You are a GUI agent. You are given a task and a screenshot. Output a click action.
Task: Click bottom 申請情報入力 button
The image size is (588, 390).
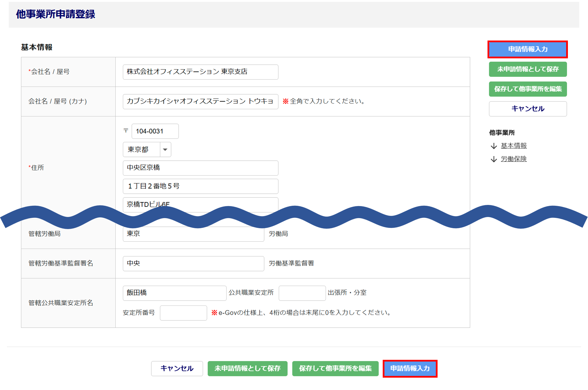(410, 368)
